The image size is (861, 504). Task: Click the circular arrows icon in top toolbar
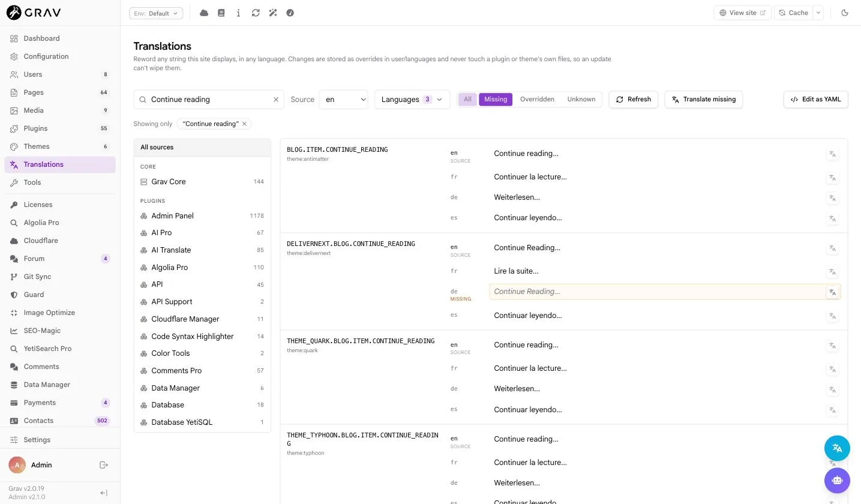pos(256,13)
